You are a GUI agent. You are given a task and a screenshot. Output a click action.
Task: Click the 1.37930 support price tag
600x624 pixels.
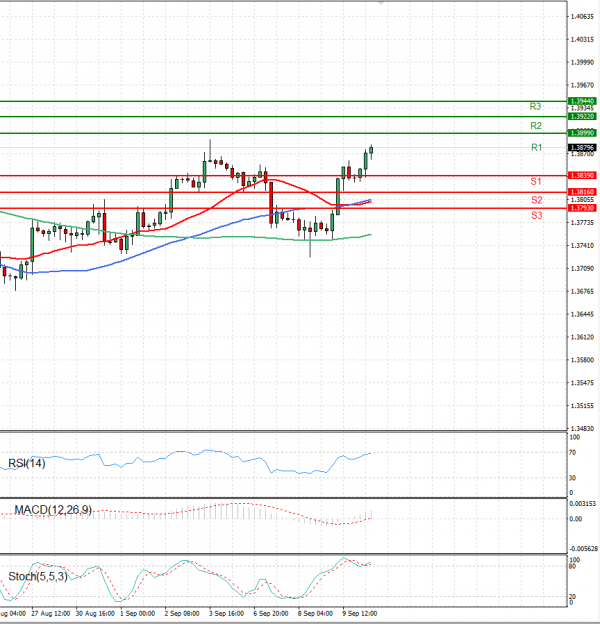tap(582, 208)
